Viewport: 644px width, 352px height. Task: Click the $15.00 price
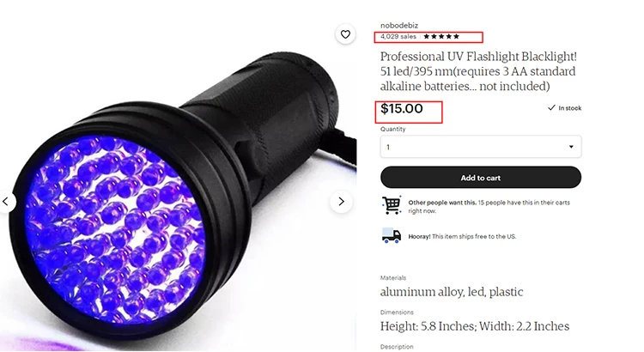point(402,108)
